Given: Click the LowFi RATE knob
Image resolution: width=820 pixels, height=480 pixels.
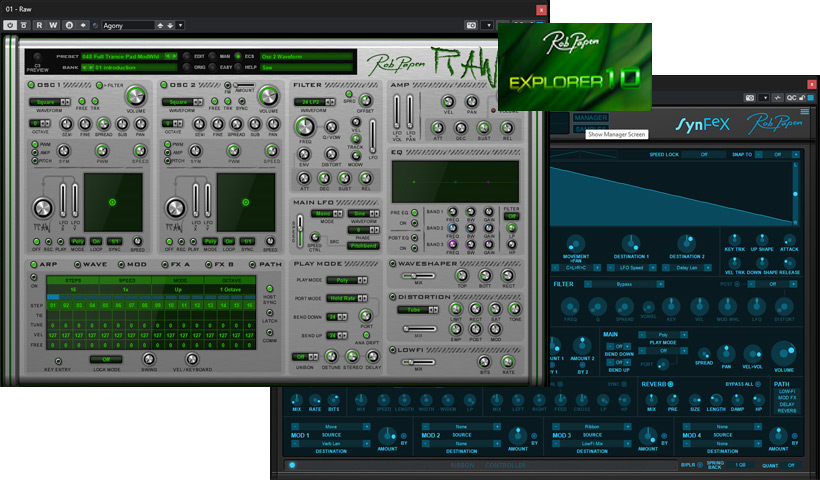Looking at the screenshot, I should 507,362.
